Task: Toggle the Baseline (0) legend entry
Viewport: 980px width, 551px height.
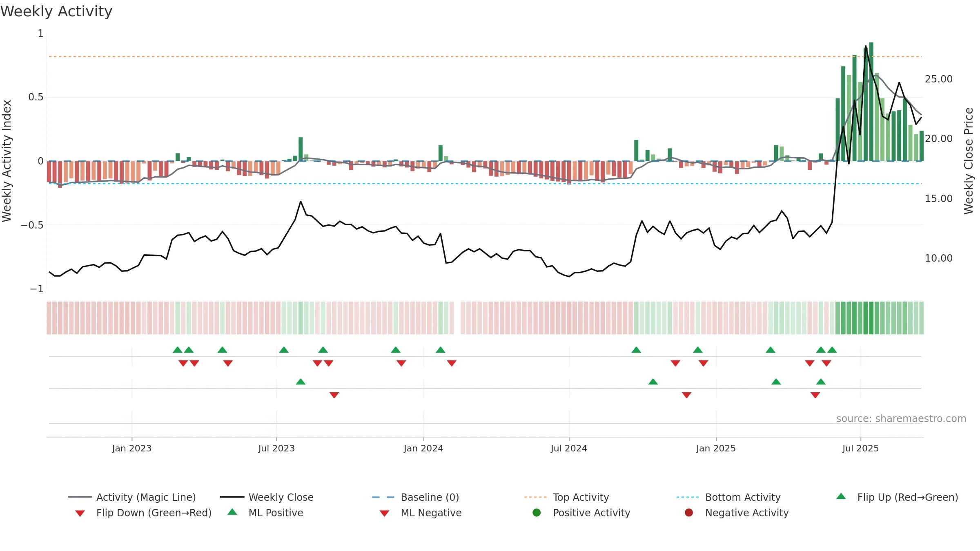Action: pyautogui.click(x=416, y=497)
